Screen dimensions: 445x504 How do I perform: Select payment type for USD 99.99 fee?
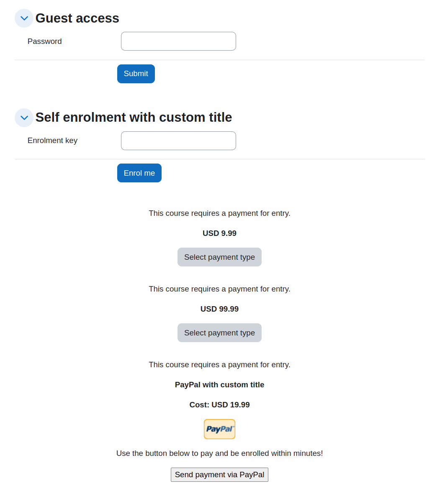tap(219, 333)
